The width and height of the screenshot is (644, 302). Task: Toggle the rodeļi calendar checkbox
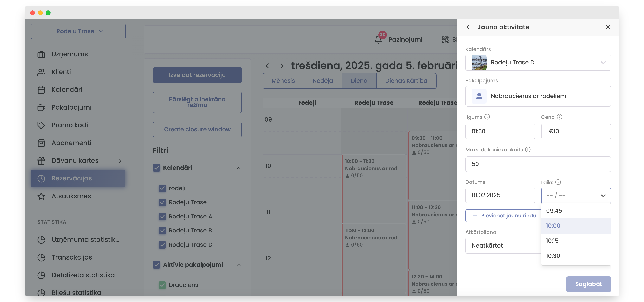click(x=162, y=188)
